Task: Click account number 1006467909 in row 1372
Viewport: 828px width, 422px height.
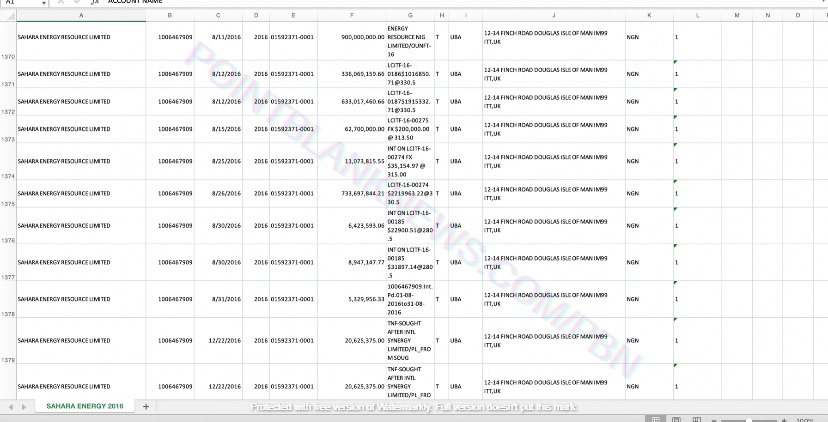Action: (x=170, y=101)
